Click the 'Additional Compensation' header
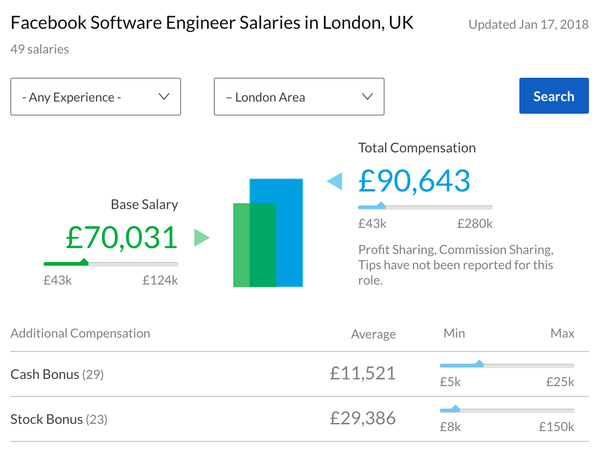 (x=80, y=333)
